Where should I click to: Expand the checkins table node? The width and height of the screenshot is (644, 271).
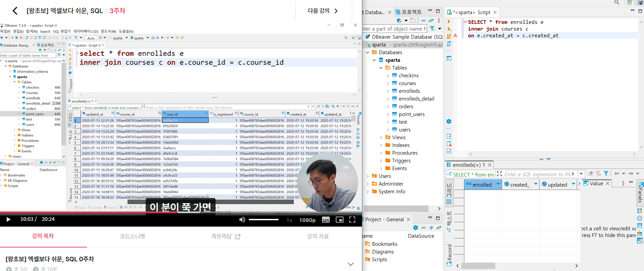[388, 76]
